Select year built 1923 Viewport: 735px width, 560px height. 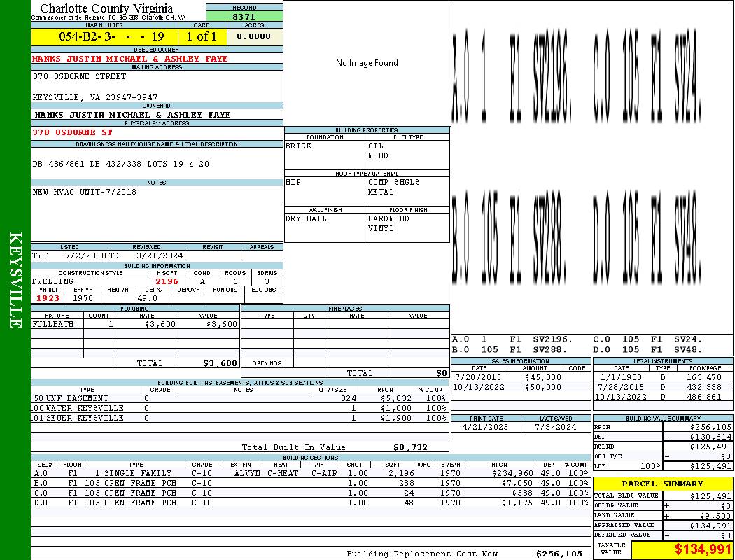click(48, 298)
